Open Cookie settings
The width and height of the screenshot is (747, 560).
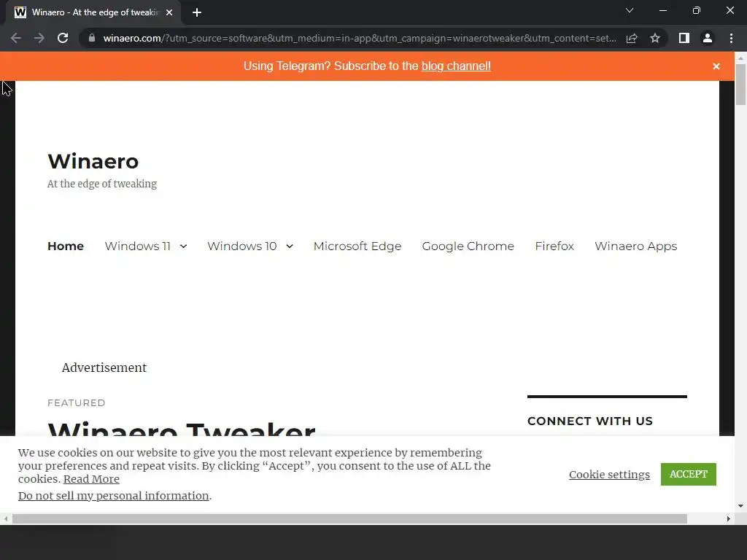point(609,475)
